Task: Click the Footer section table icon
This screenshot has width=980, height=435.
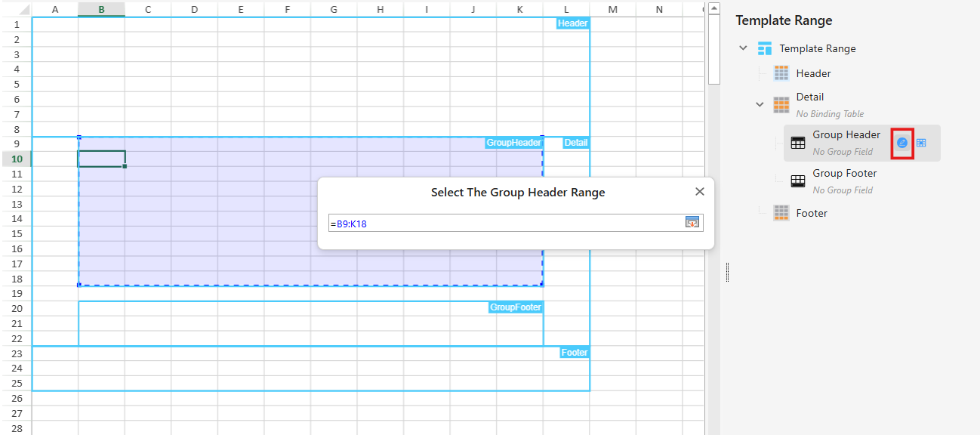Action: (781, 213)
